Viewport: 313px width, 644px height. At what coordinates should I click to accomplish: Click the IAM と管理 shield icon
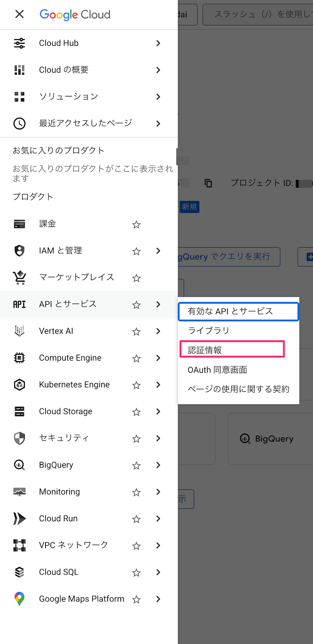point(19,251)
